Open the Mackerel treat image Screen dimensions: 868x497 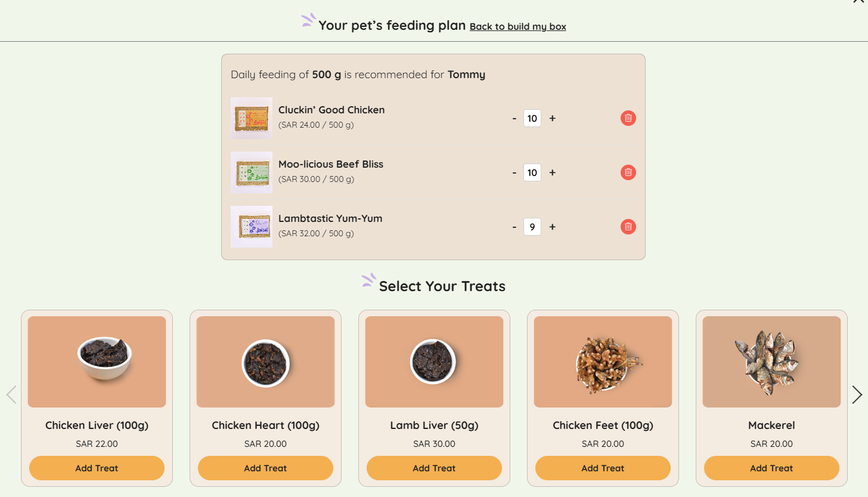pos(771,362)
